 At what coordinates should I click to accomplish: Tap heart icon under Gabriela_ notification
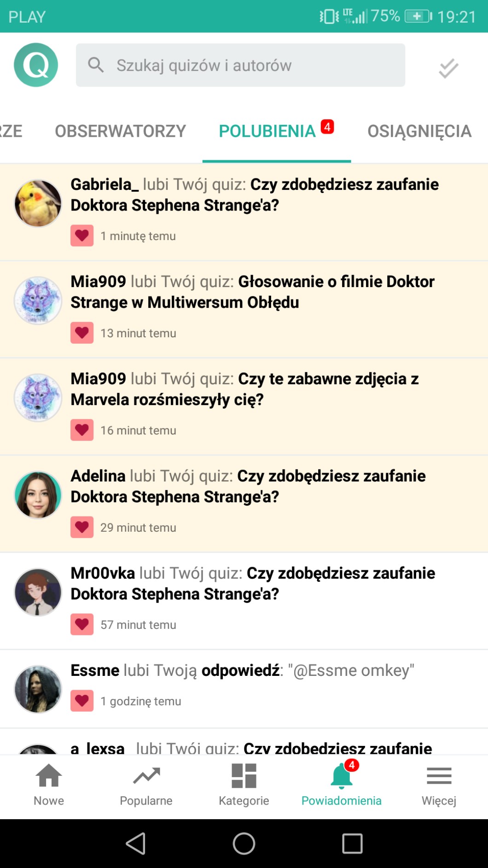pyautogui.click(x=82, y=236)
